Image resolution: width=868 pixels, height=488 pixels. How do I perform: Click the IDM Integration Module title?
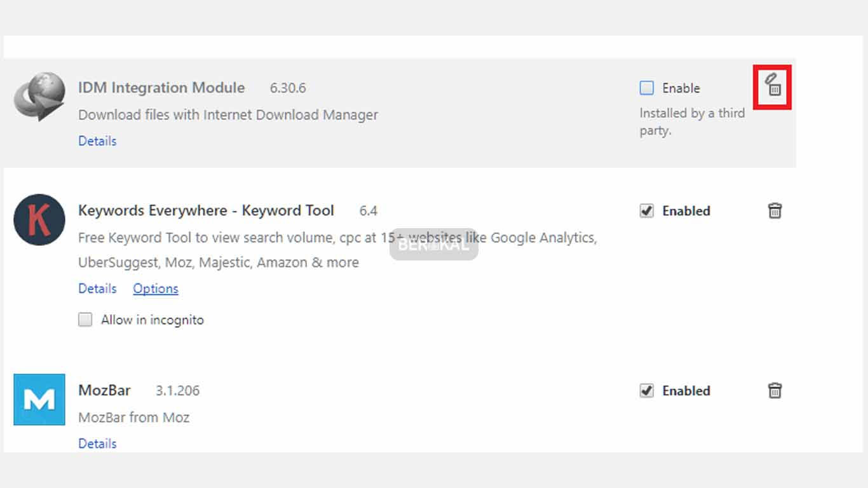pyautogui.click(x=161, y=88)
